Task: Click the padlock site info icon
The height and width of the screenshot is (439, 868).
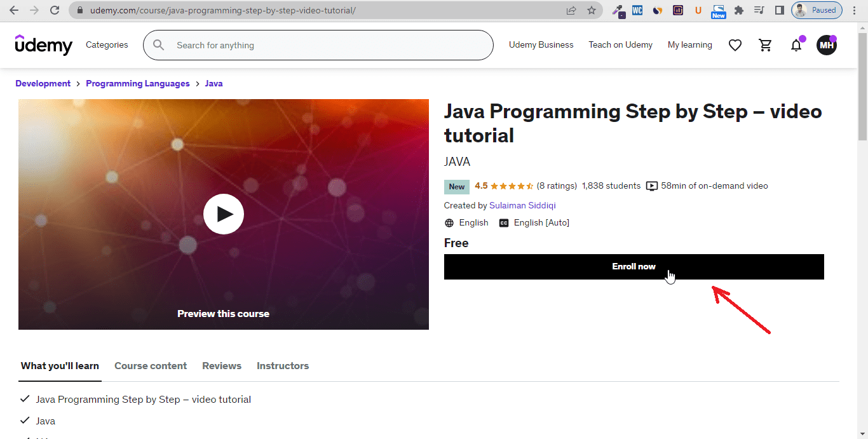Action: tap(80, 10)
